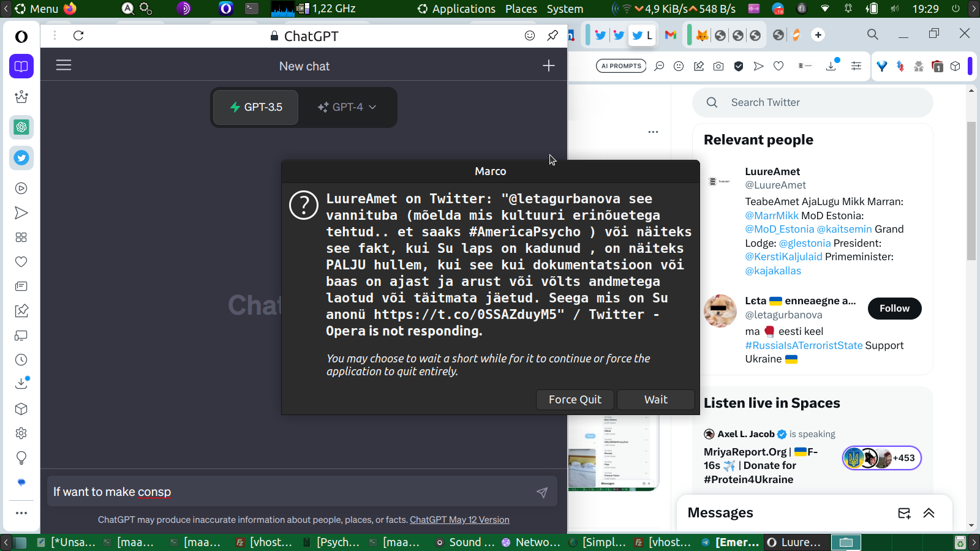Take a snapshot with camera icon

pyautogui.click(x=718, y=66)
